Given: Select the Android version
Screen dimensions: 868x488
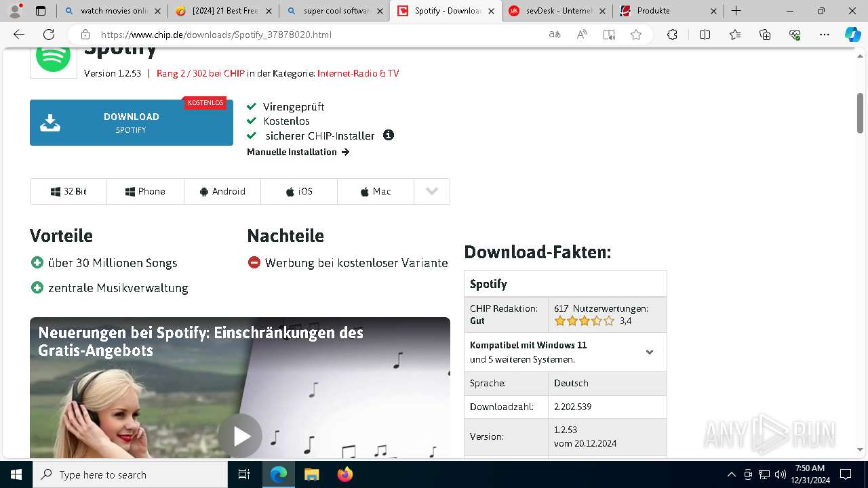Looking at the screenshot, I should click(222, 191).
